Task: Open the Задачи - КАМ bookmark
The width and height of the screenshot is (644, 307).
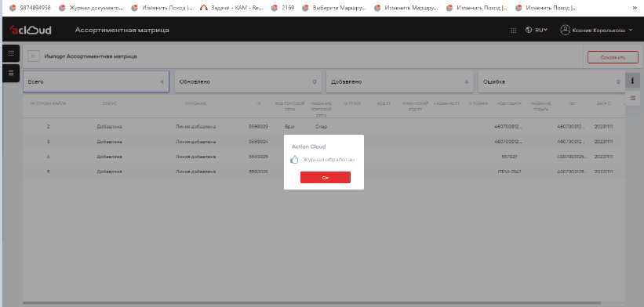Action: (231, 7)
